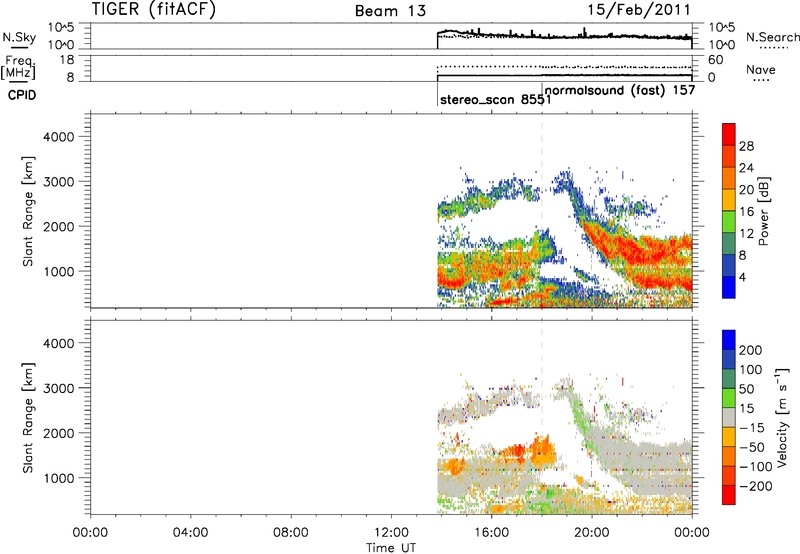
Task: Click the '16:00' time axis label
Action: (491, 533)
